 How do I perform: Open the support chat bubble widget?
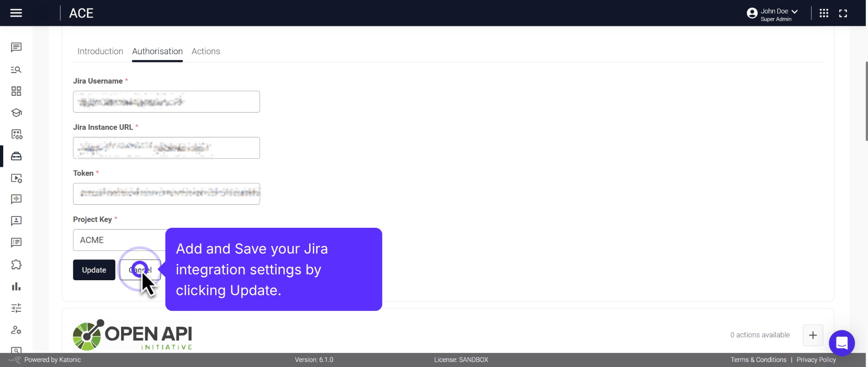click(841, 343)
